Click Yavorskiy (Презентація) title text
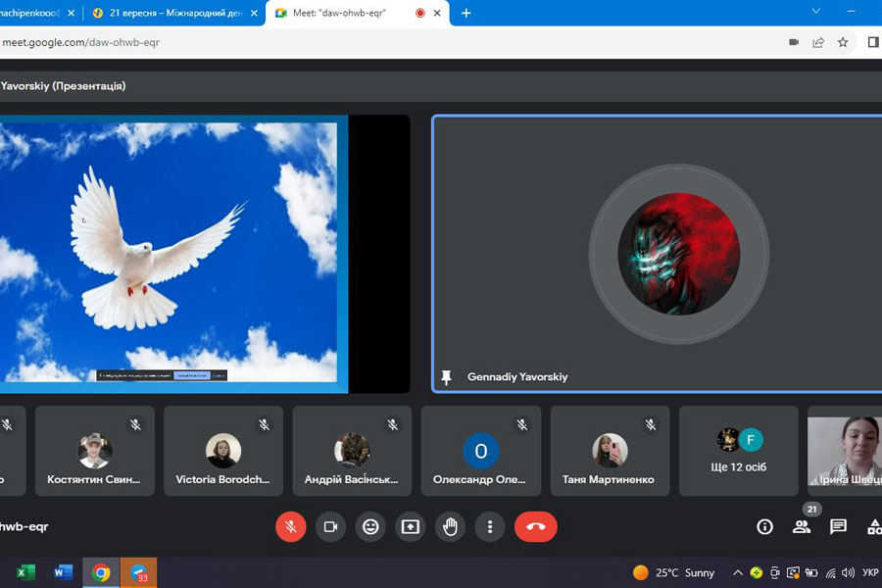882x588 pixels. tap(63, 86)
